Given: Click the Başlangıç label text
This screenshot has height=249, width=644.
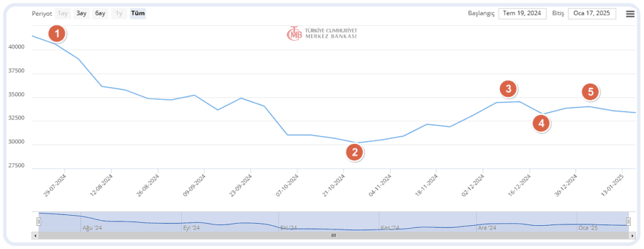Looking at the screenshot, I should 481,14.
